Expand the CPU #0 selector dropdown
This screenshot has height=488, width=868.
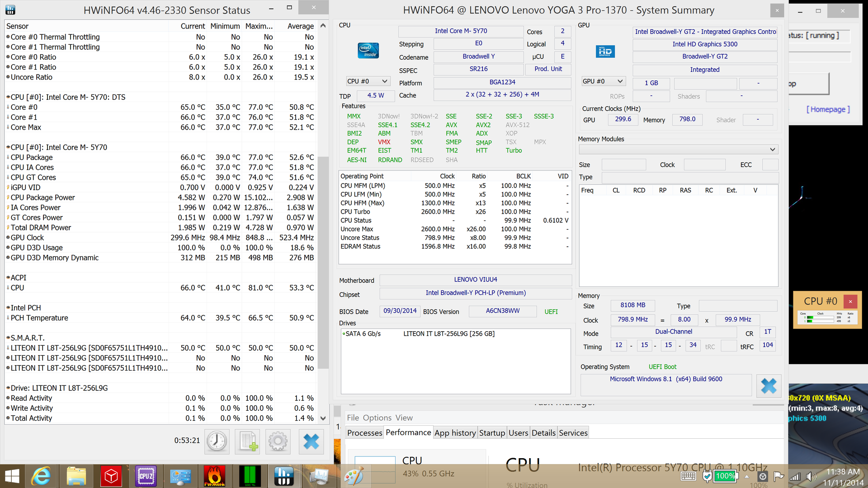pyautogui.click(x=368, y=81)
